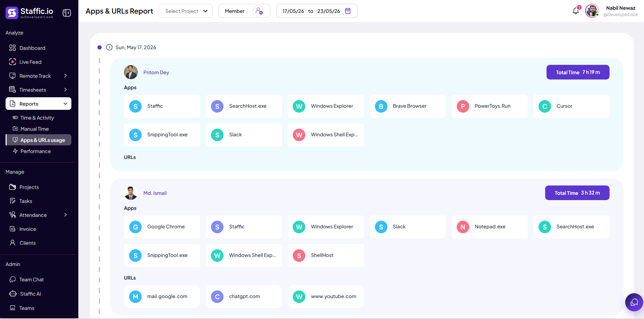Click the Live Feed sidebar icon
The height and width of the screenshot is (319, 644).
pos(13,62)
